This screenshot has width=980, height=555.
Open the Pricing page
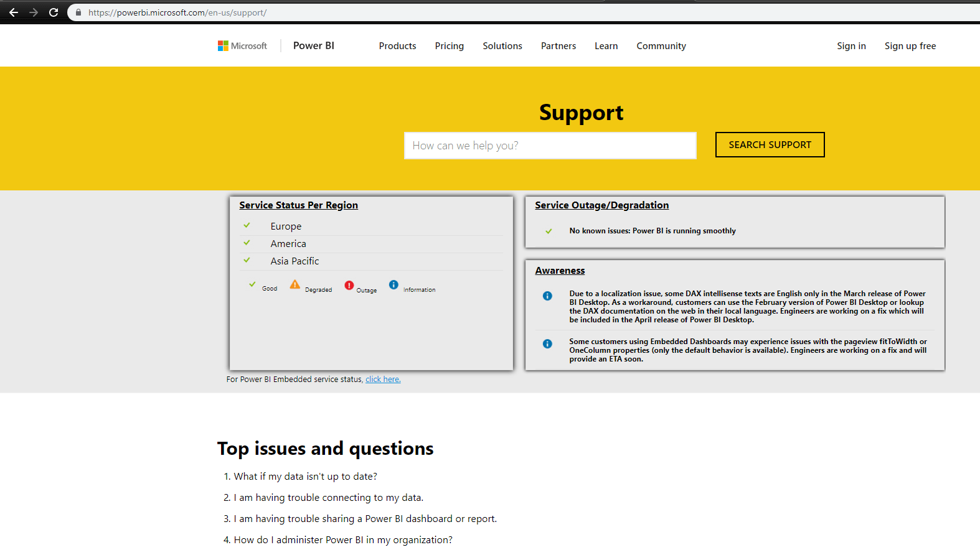(x=450, y=46)
